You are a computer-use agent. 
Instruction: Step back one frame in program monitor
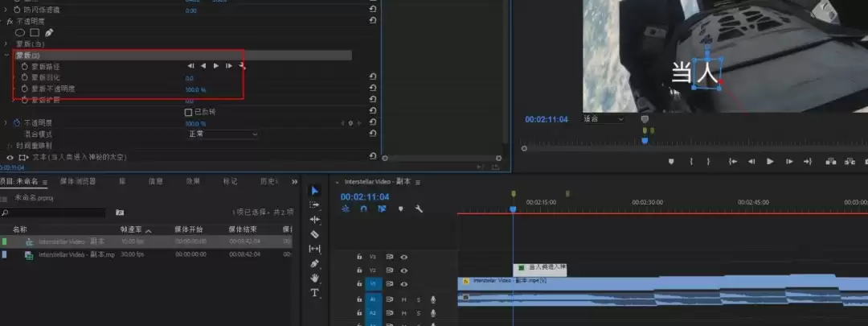coord(751,161)
